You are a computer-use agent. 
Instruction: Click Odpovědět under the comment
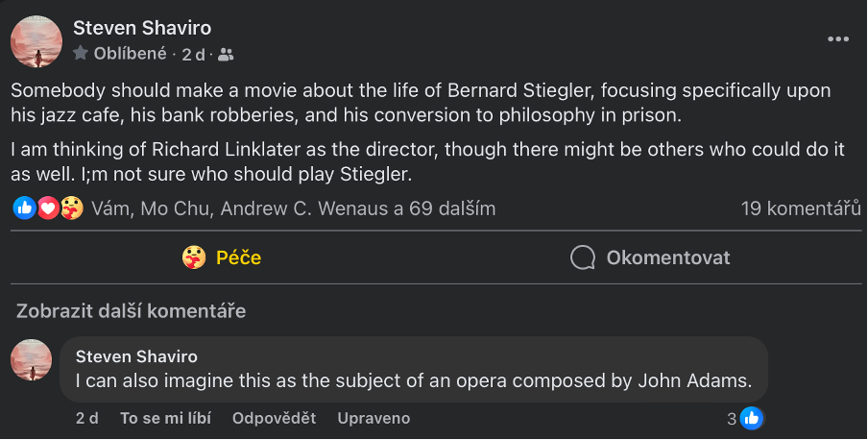[274, 418]
